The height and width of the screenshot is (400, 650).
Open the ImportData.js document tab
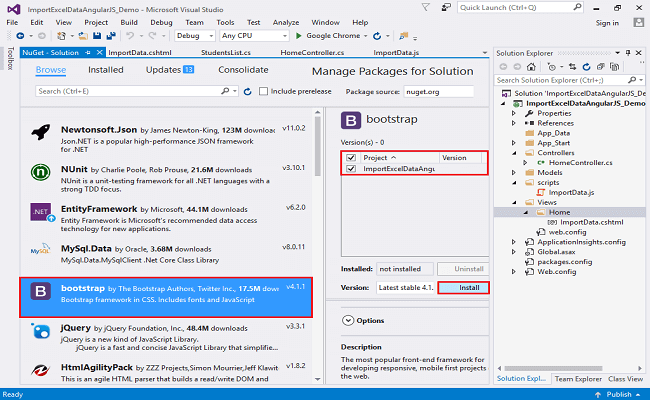click(x=396, y=53)
